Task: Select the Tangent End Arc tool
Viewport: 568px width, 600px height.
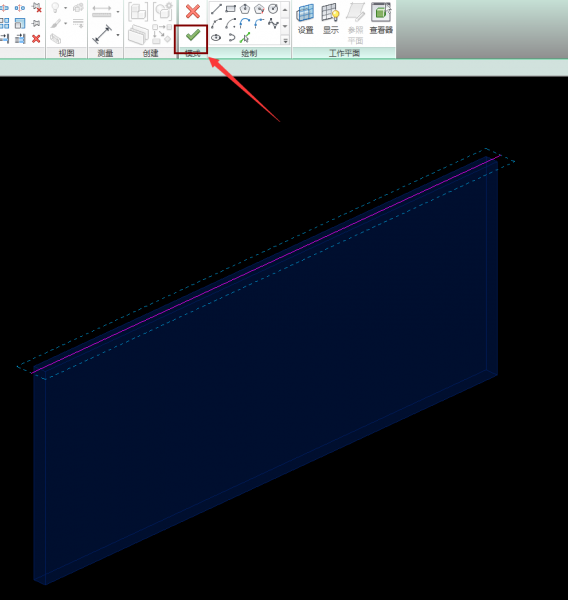Action: coord(245,23)
